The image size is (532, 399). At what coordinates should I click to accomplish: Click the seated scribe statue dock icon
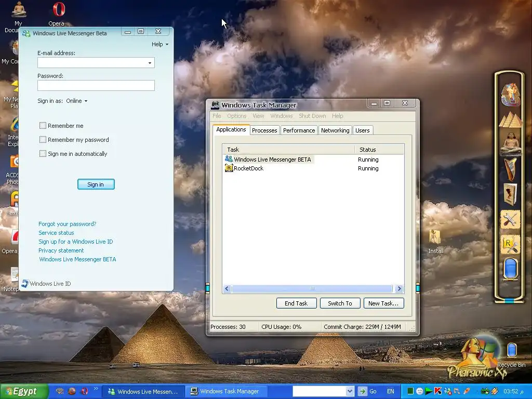click(510, 143)
